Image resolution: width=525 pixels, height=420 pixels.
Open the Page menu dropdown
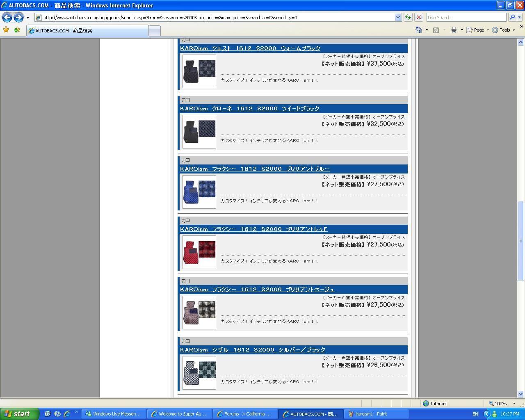click(478, 30)
